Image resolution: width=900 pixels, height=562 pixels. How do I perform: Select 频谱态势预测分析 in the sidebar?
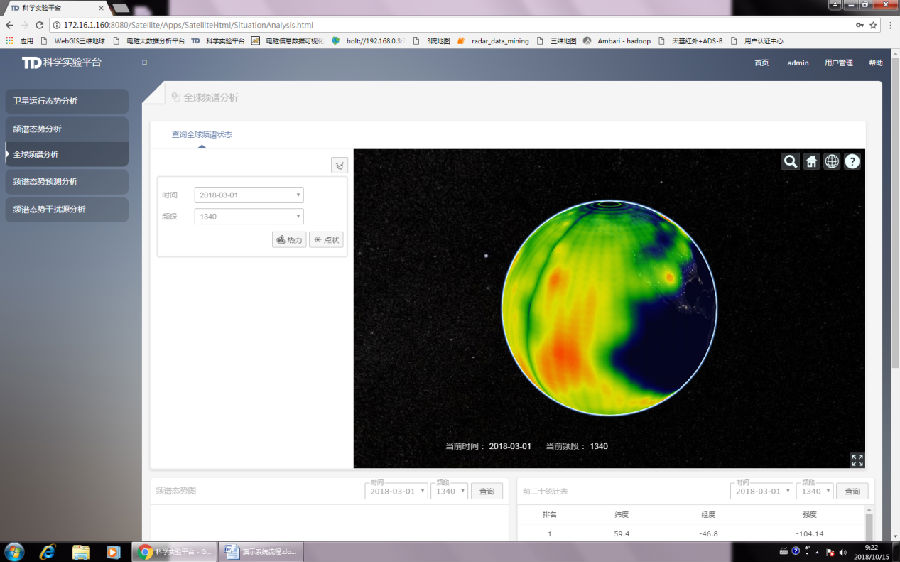[x=65, y=182]
